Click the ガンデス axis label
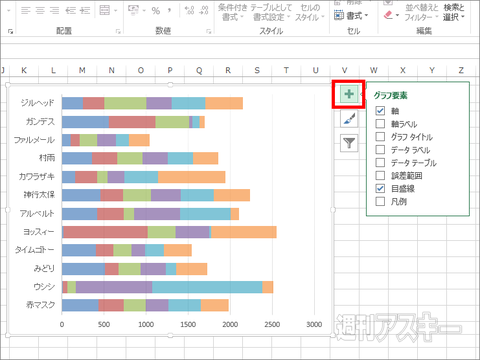480x360 pixels. coord(40,122)
